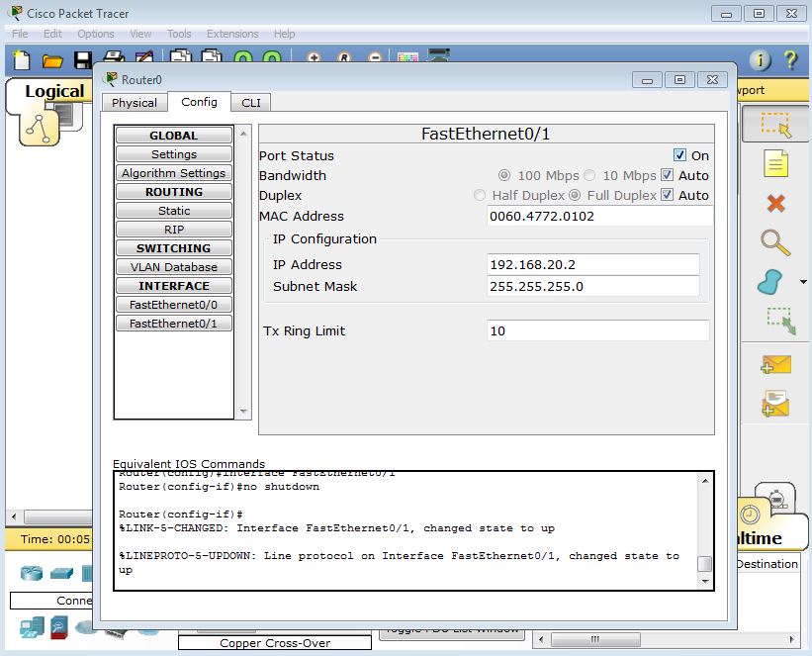Click the Open folder icon
Viewport: 812px width, 656px height.
pos(52,61)
